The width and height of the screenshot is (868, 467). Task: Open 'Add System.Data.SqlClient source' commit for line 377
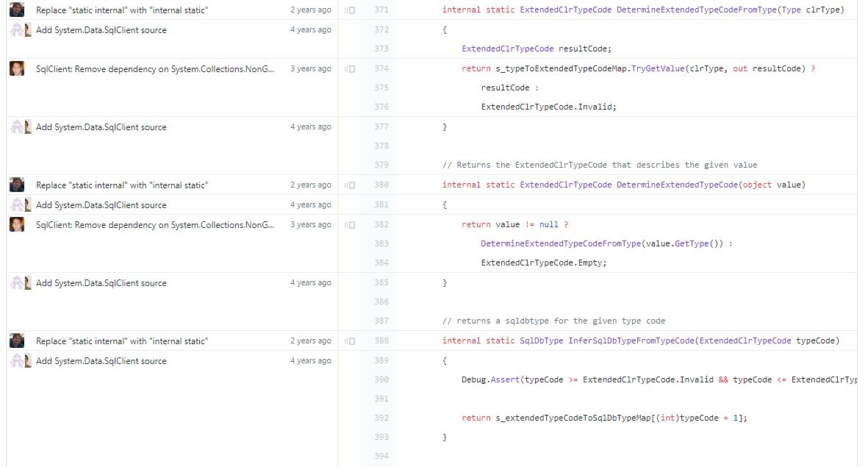[x=101, y=126]
